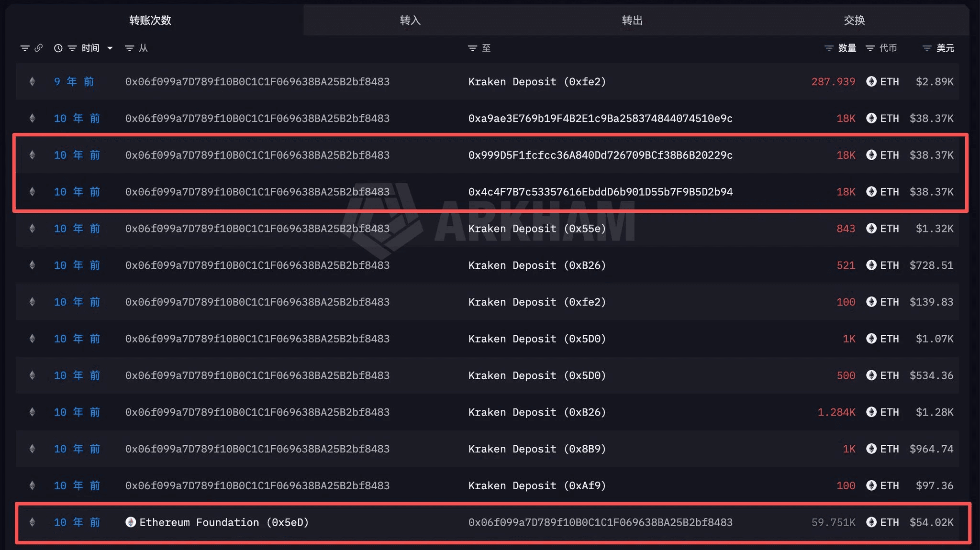Select the $54.02K dollar value
This screenshot has width=980, height=550.
(x=931, y=522)
